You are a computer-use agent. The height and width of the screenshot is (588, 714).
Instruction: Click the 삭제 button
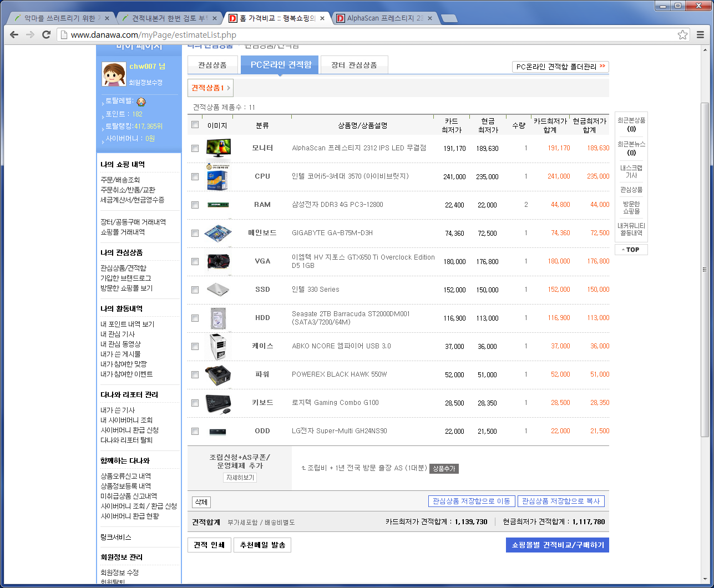tap(201, 502)
